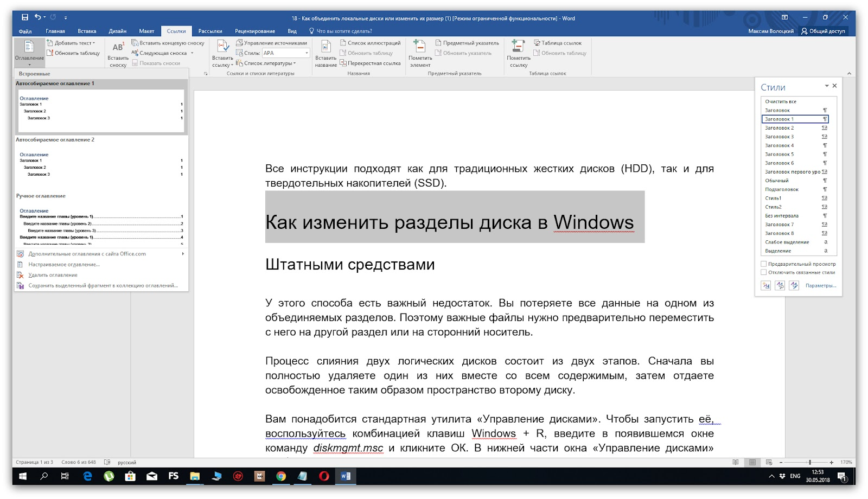This screenshot has width=868, height=499.
Task: Click the Перекрестная ссылка button
Action: (373, 63)
